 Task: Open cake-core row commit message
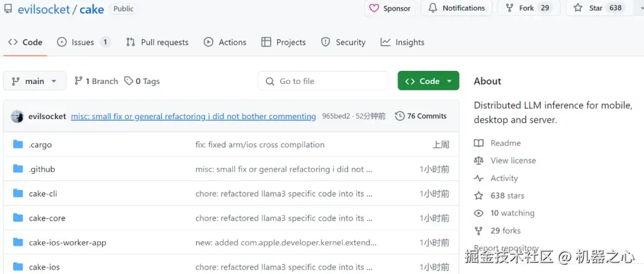(284, 218)
